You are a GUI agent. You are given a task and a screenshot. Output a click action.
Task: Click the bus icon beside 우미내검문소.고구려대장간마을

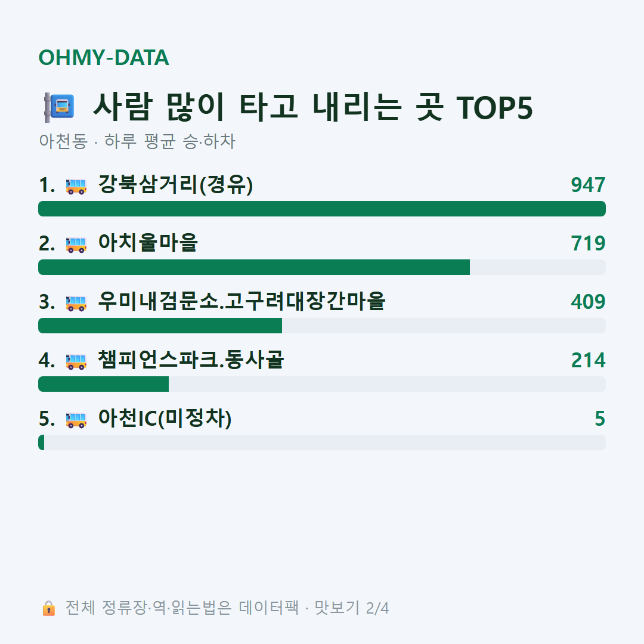point(76,303)
